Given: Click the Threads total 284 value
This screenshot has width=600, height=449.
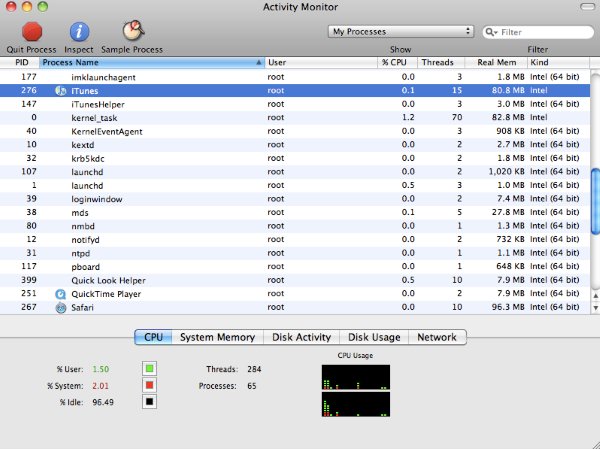Looking at the screenshot, I should (254, 369).
